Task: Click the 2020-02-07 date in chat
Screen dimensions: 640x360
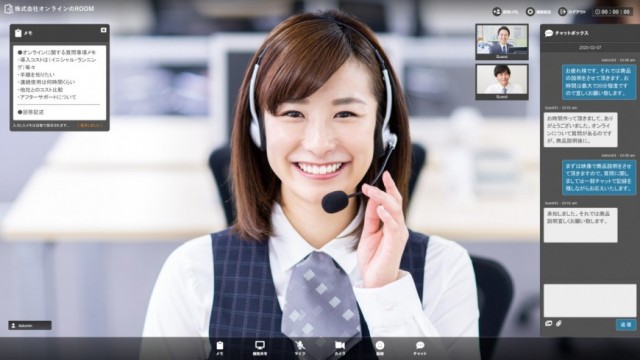Action: 590,48
